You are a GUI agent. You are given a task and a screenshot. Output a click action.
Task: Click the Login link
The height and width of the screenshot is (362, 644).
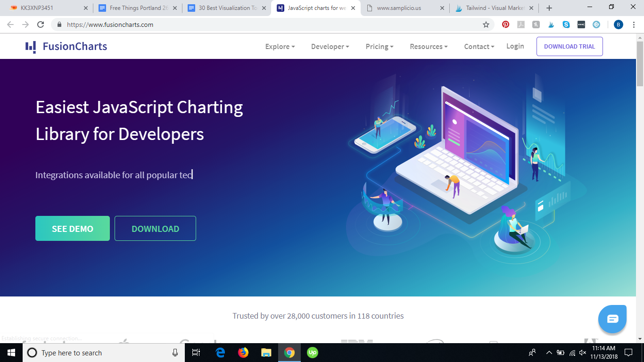pyautogui.click(x=515, y=46)
